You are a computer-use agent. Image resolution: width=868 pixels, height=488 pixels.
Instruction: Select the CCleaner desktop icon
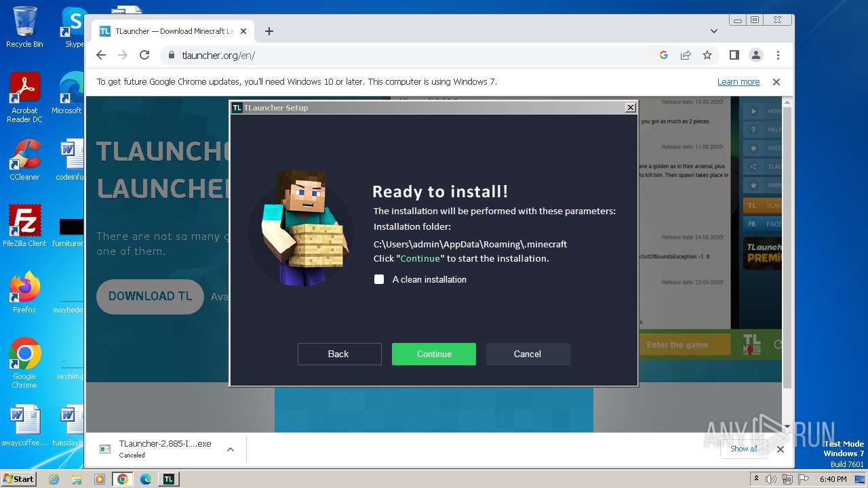click(x=24, y=160)
